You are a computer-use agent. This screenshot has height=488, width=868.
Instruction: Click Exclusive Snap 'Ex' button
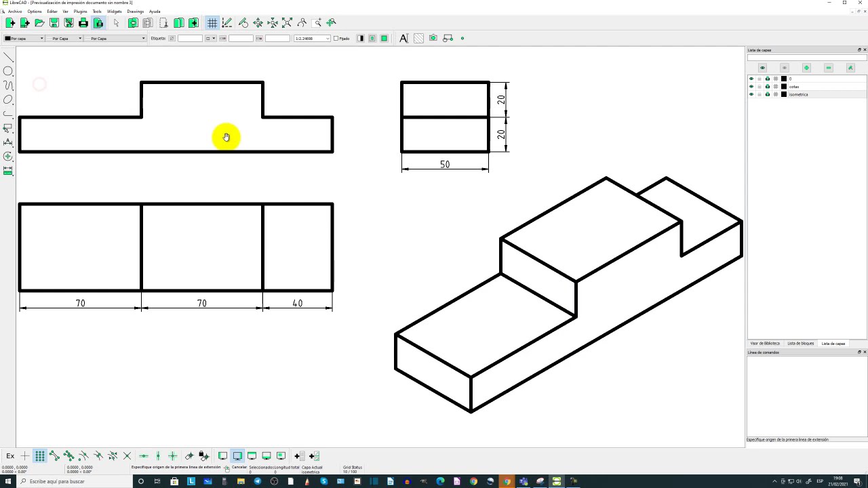pos(10,456)
